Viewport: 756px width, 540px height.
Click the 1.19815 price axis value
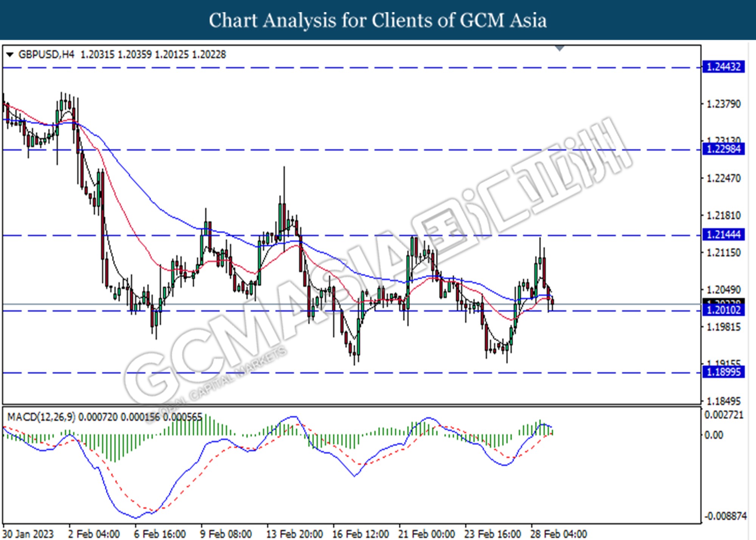(x=723, y=327)
